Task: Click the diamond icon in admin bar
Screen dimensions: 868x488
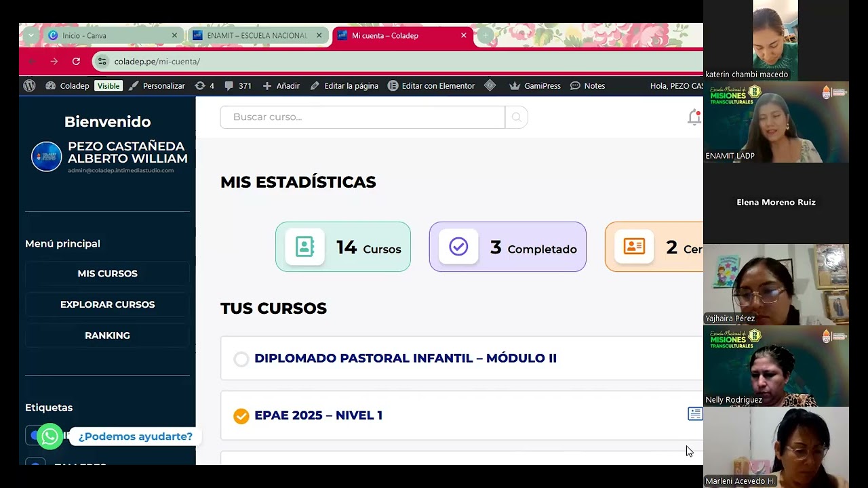Action: tap(490, 86)
